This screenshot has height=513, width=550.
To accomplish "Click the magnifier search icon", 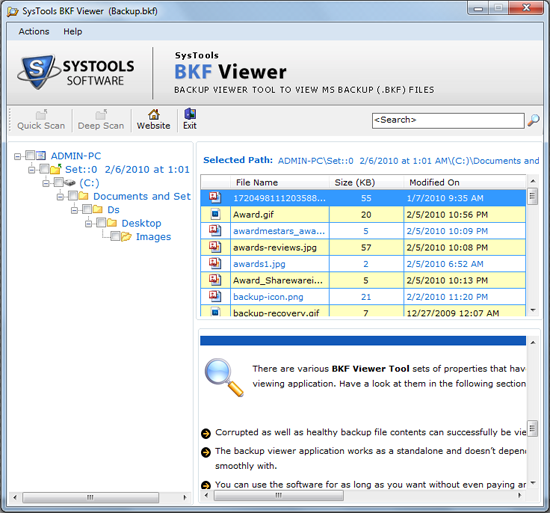I will coord(534,120).
